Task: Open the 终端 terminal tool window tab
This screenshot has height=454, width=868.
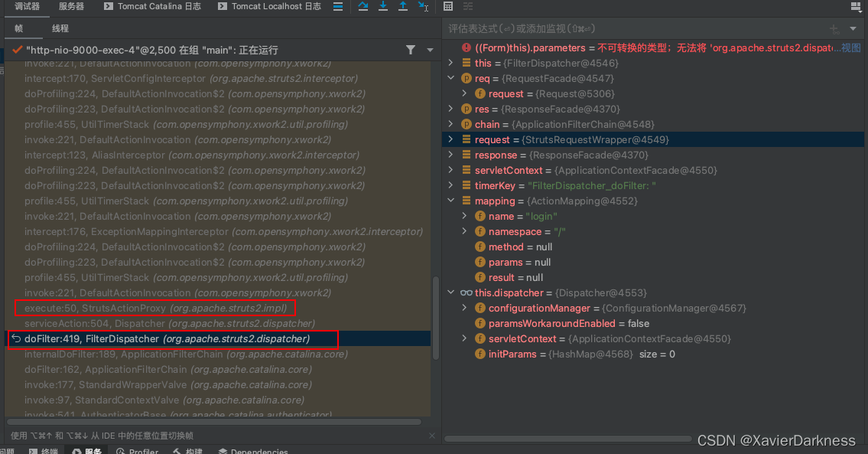Action: point(44,451)
